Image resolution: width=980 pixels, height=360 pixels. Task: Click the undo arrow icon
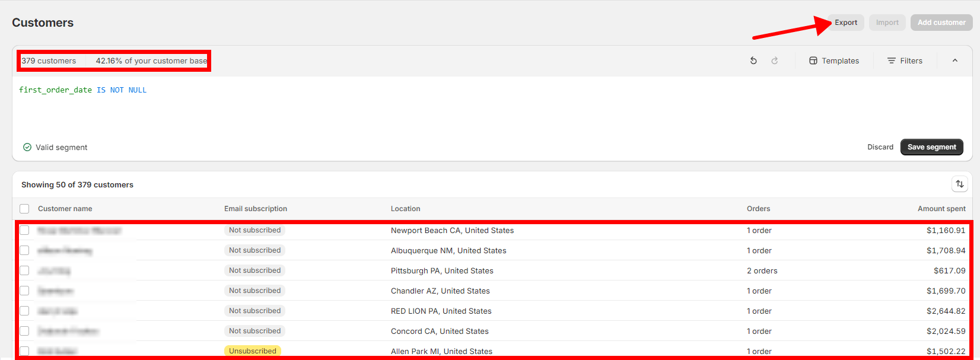point(753,60)
